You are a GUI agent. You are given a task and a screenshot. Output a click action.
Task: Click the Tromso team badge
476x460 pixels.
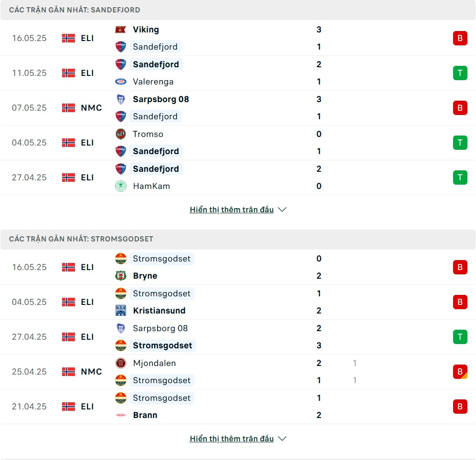click(x=120, y=134)
